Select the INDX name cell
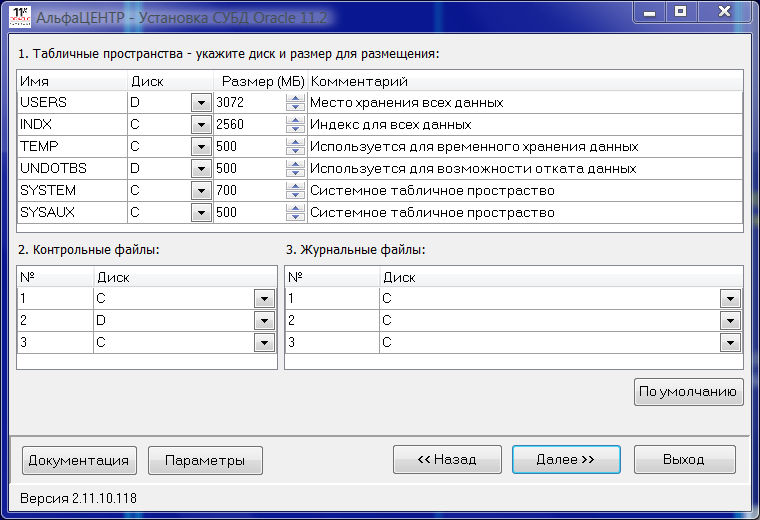 pyautogui.click(x=72, y=125)
